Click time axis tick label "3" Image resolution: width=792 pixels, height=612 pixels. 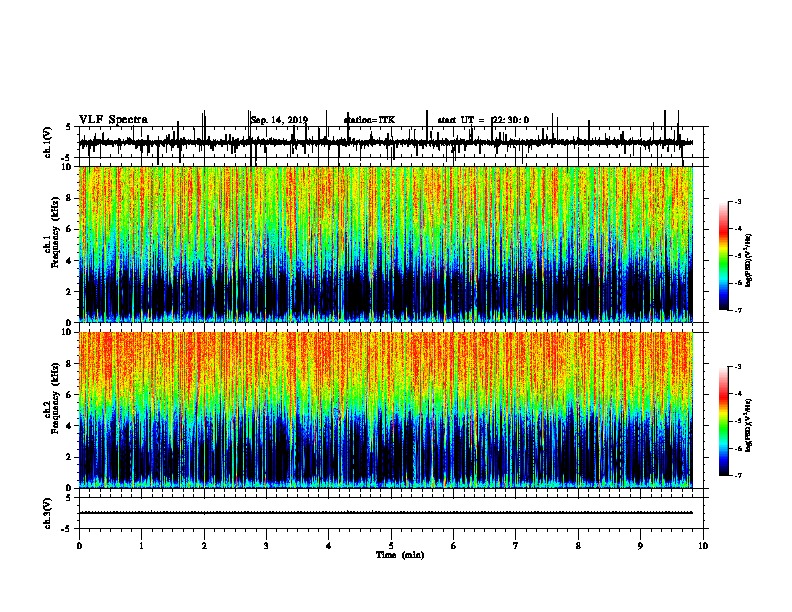[x=266, y=546]
